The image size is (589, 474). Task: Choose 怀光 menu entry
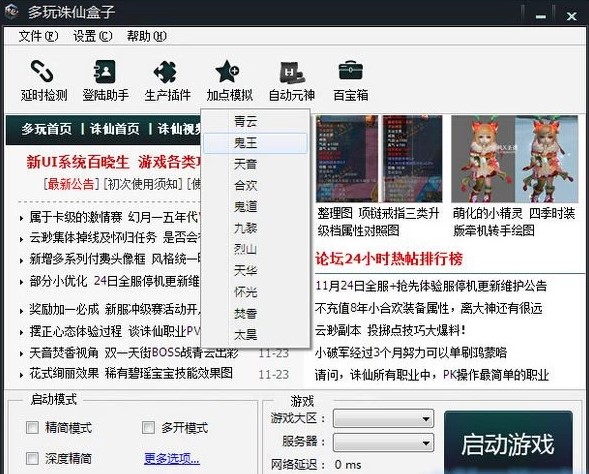255,292
